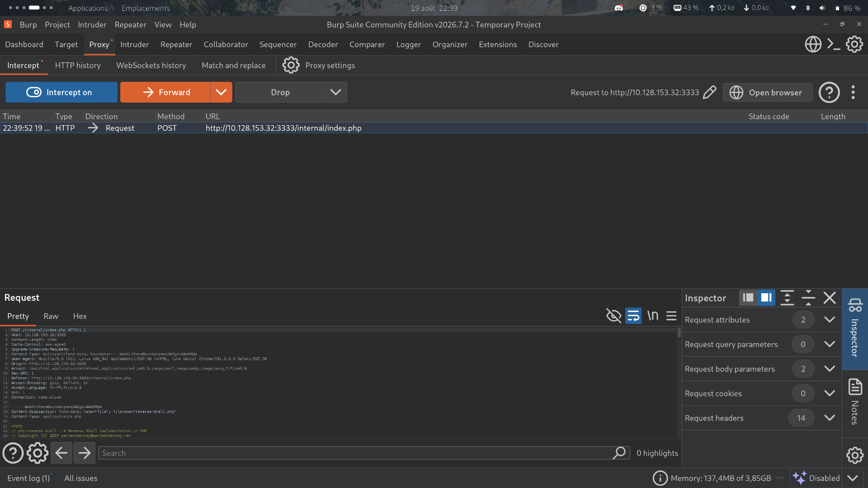Open the Burp settings gear in the top bar
Screen dimensions: 868x488
(854, 44)
